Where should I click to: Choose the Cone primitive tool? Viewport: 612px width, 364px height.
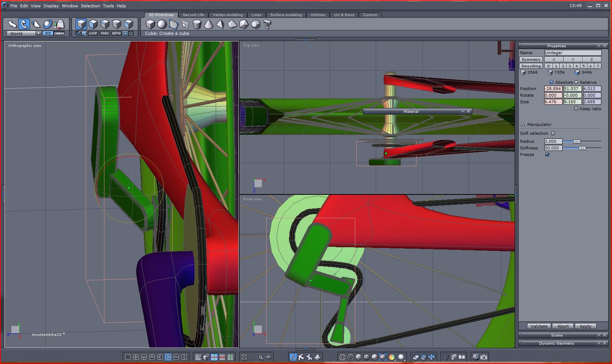[209, 24]
